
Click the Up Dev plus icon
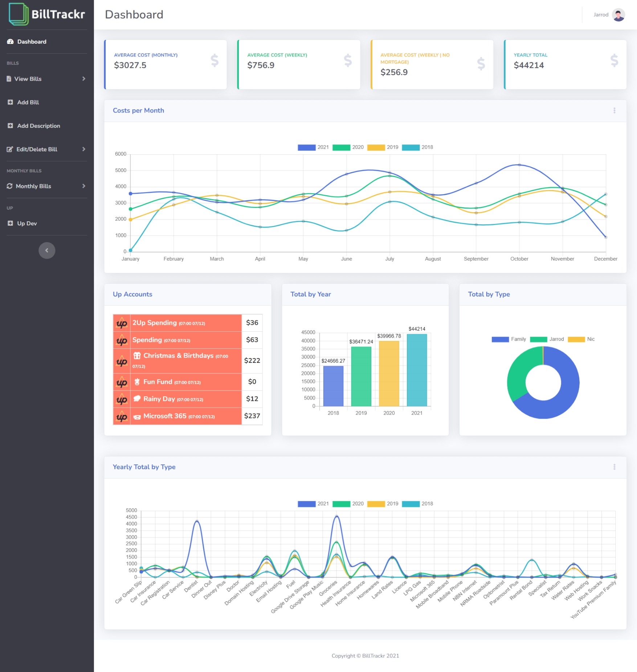(10, 223)
